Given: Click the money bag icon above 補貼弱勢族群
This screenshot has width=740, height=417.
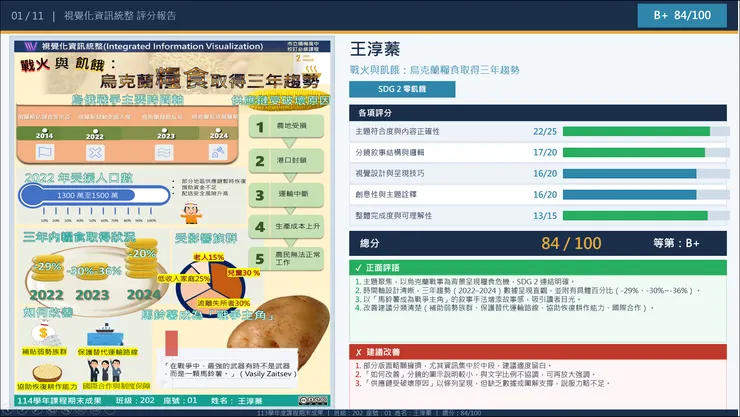Looking at the screenshot, I should (44, 333).
